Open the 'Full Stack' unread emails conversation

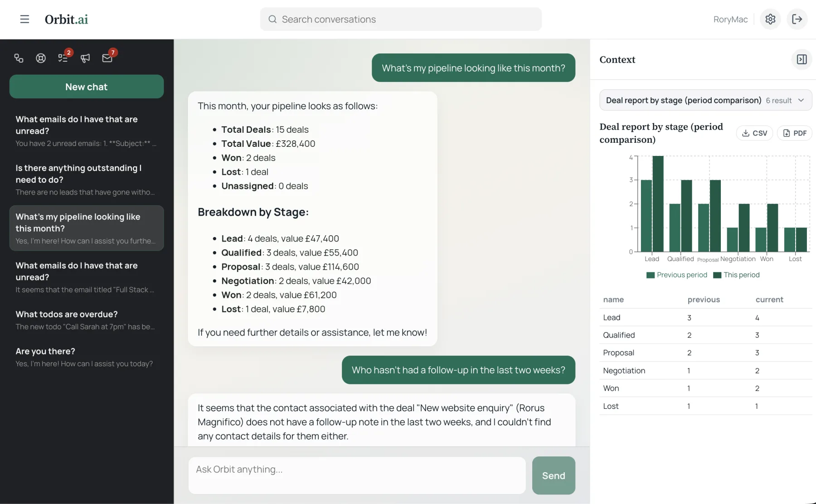tap(87, 277)
